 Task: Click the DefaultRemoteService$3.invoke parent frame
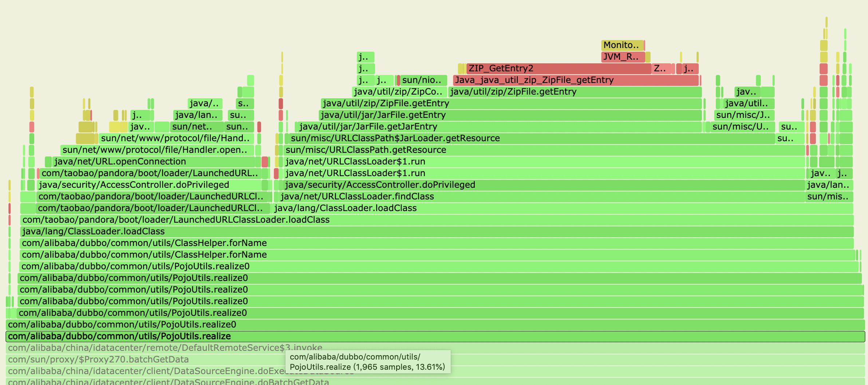click(x=435, y=348)
